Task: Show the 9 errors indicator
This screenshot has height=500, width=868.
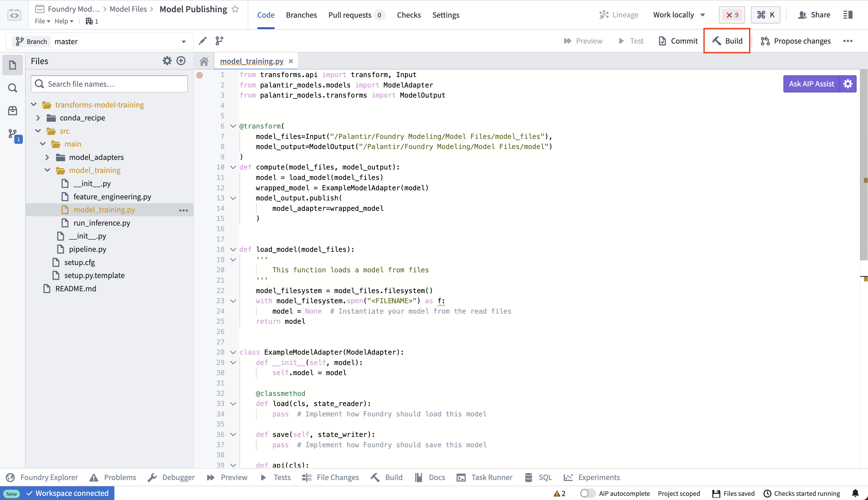Action: point(732,15)
